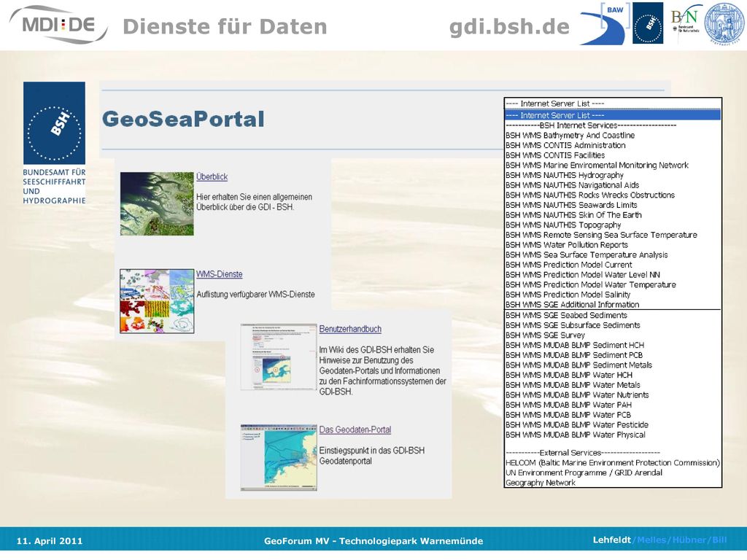Click BSH WMS MUDAB BLMP Sediment PCB
The width and height of the screenshot is (747, 560).
[613, 355]
